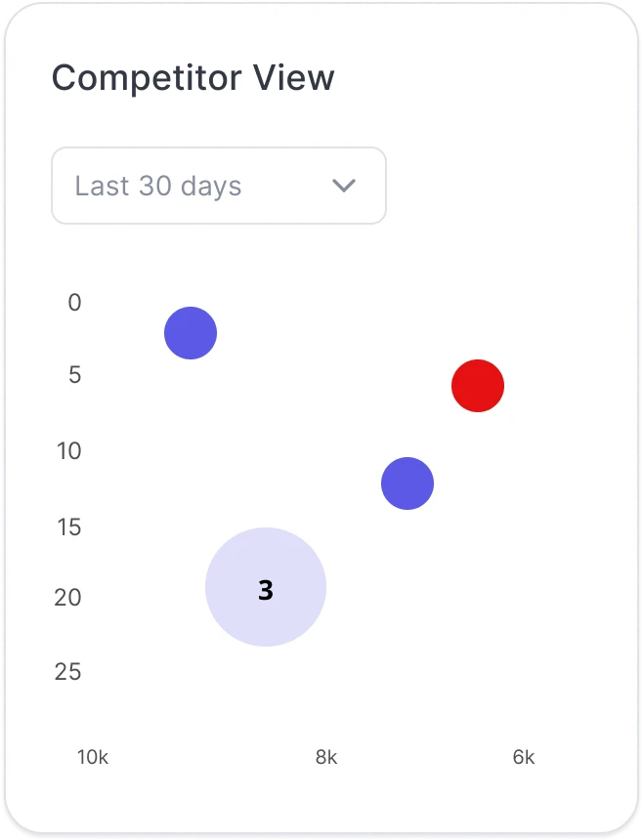Viewport: 643px width, 840px height.
Task: Click the 6k label on the horizontal axis
Action: click(x=524, y=757)
